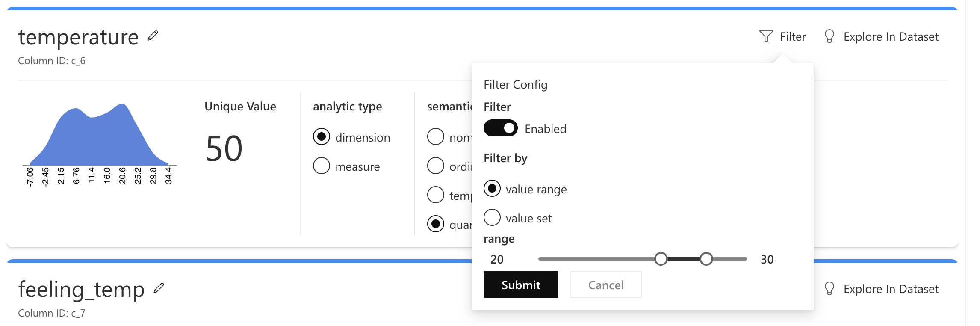Cancel the filter config popup

(x=606, y=285)
